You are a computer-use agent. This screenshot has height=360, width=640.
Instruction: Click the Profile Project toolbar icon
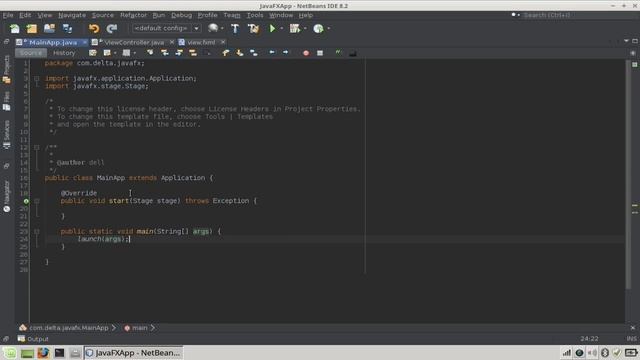(x=318, y=28)
